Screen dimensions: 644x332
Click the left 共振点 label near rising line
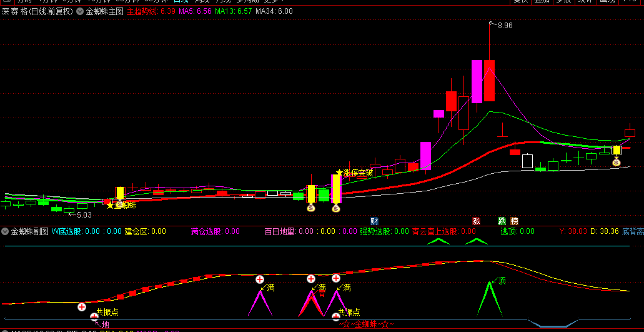click(x=107, y=312)
